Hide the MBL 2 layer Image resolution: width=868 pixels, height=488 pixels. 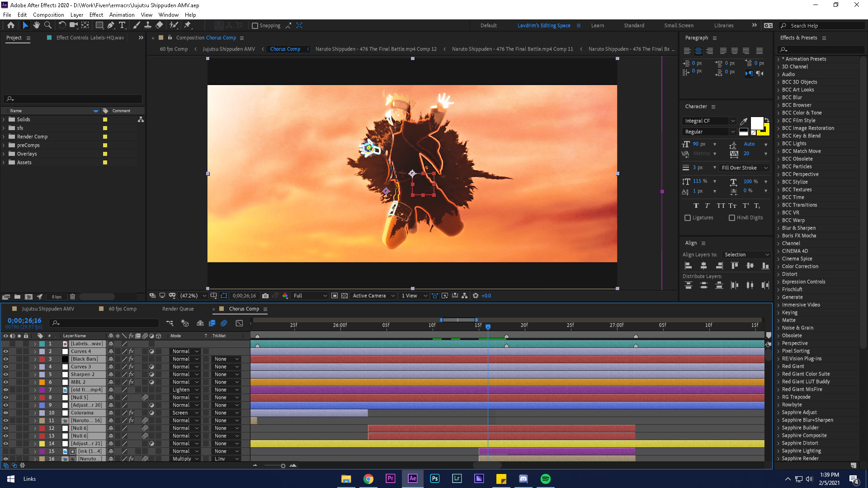click(x=5, y=382)
